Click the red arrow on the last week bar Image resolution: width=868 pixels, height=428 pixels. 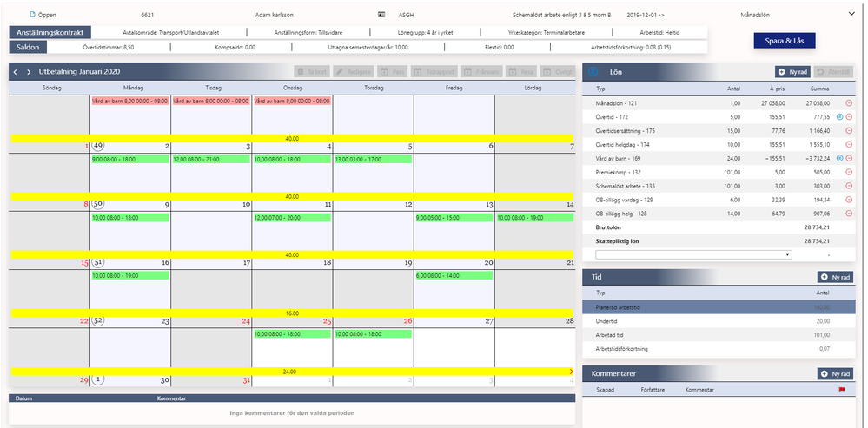(571, 372)
